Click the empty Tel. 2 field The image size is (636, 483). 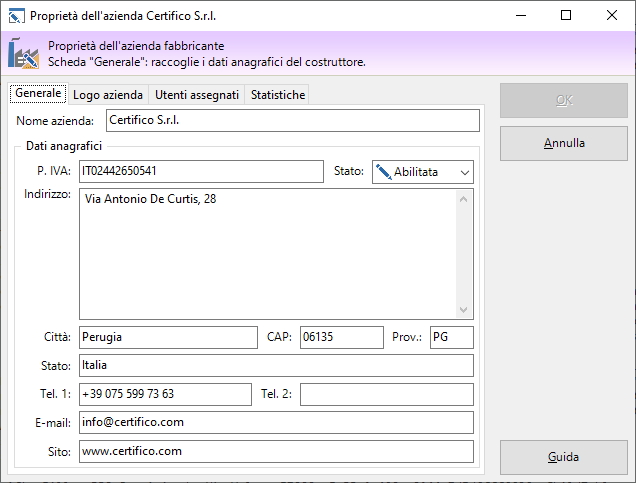[x=386, y=394]
